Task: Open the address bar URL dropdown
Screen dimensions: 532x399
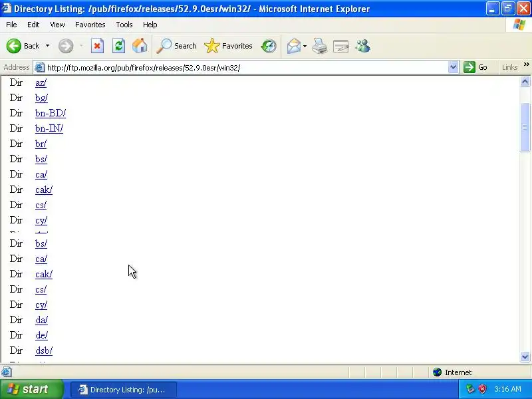Action: coord(453,67)
